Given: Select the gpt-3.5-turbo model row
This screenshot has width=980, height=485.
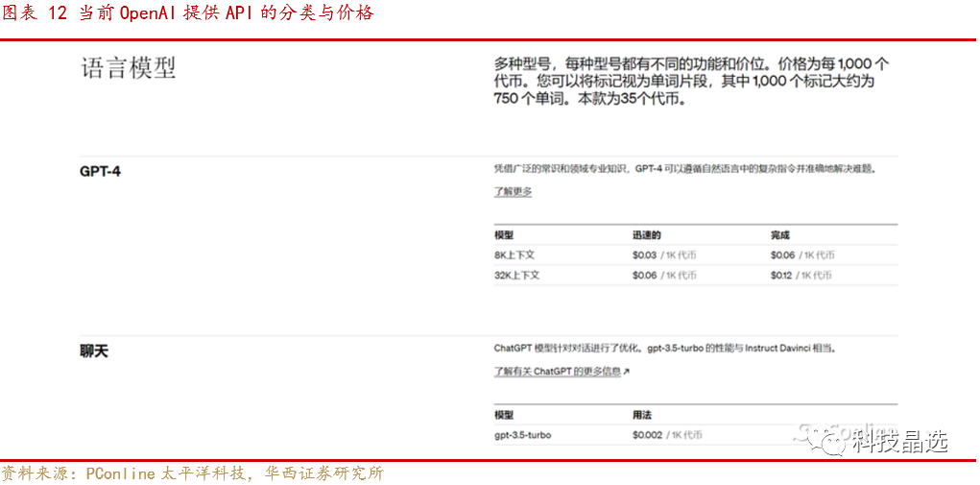Looking at the screenshot, I should click(696, 435).
